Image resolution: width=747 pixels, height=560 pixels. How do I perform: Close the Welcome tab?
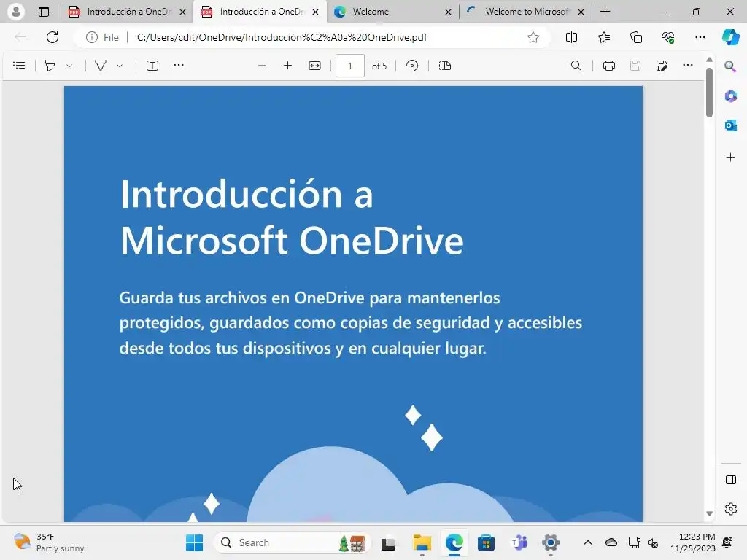tap(448, 12)
